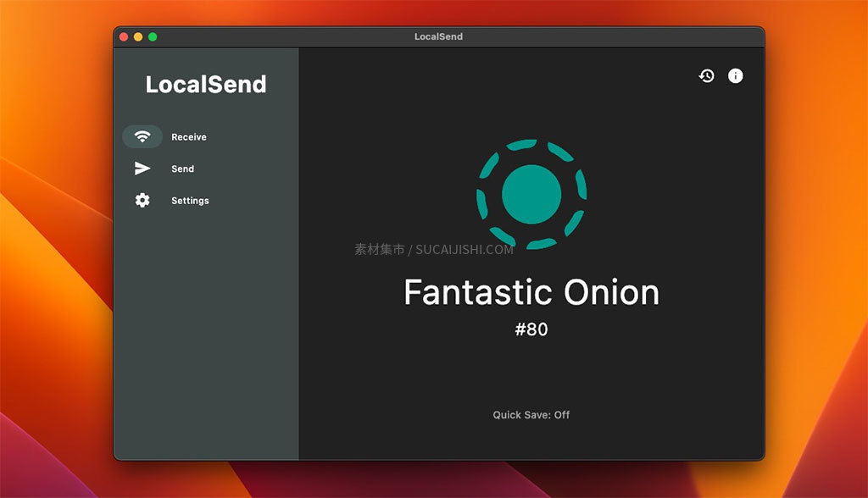Select the paper-plane Send icon
The image size is (868, 498).
(x=142, y=169)
